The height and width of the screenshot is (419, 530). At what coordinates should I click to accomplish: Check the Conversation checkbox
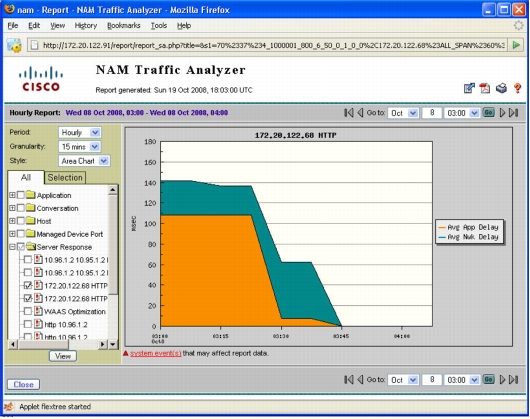pos(21,208)
